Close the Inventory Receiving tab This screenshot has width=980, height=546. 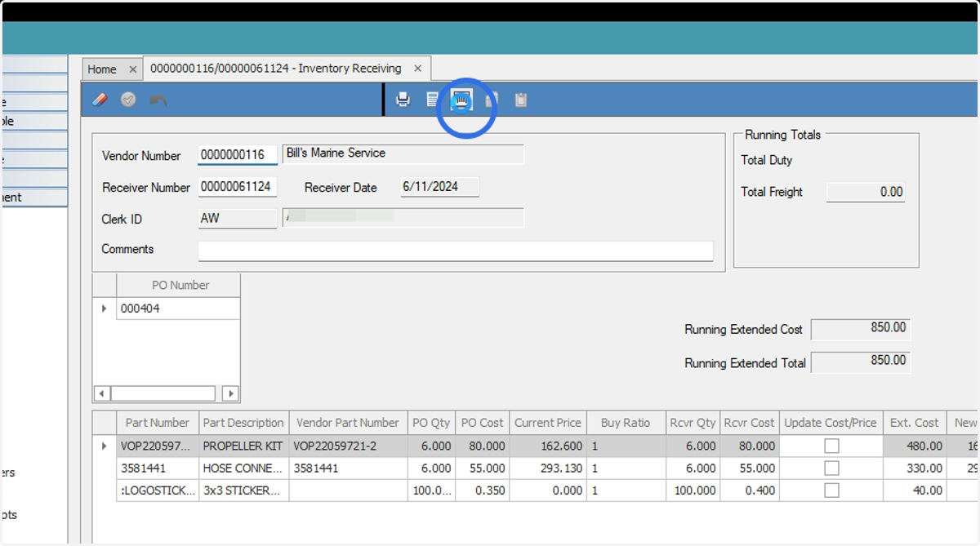pyautogui.click(x=417, y=69)
